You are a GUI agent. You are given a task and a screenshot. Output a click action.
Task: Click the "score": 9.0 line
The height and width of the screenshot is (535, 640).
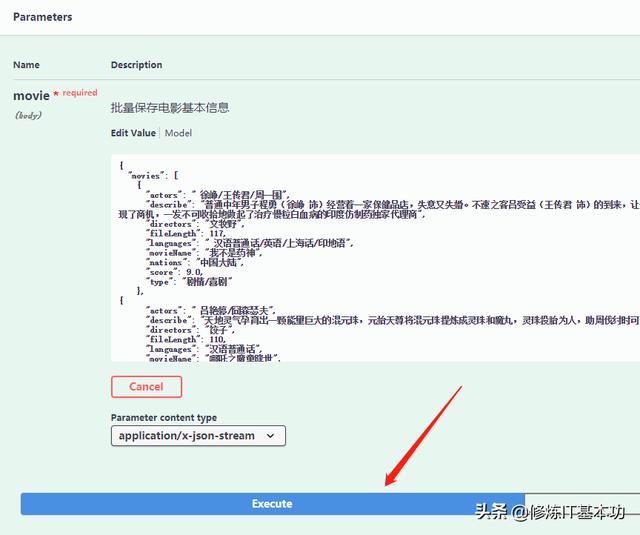[175, 272]
